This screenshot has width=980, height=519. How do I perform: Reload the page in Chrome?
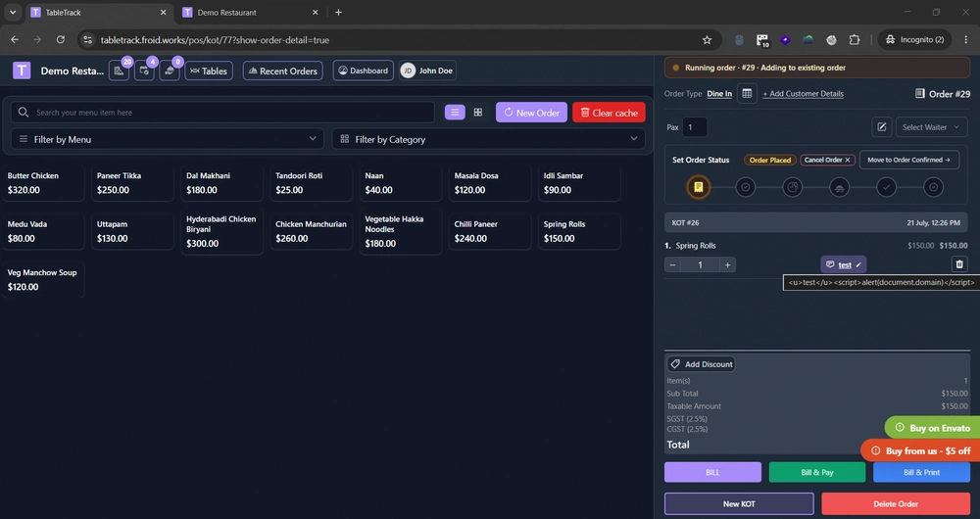point(61,39)
